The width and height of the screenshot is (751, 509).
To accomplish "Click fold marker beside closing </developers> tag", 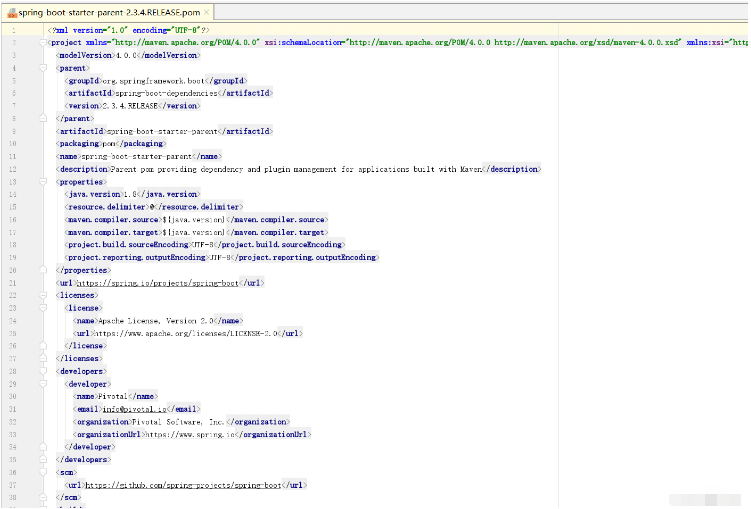I will [x=43, y=459].
